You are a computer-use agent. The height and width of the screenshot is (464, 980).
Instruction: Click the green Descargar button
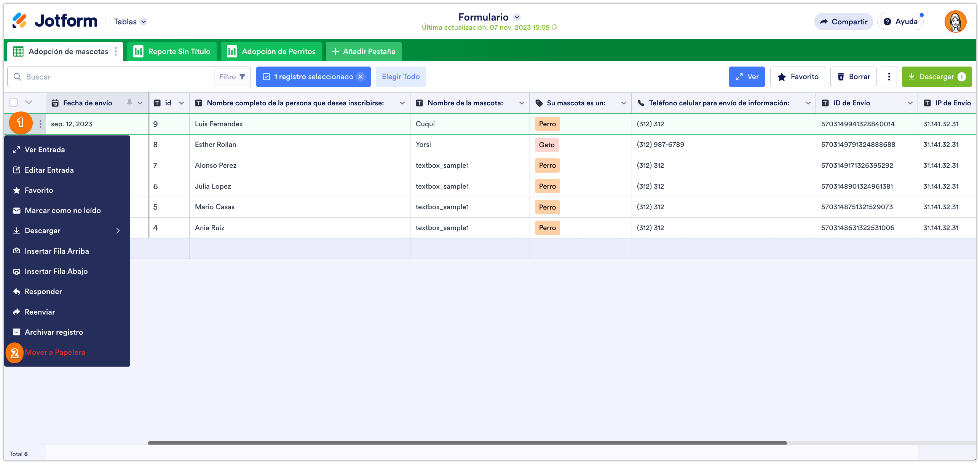[x=937, y=77]
